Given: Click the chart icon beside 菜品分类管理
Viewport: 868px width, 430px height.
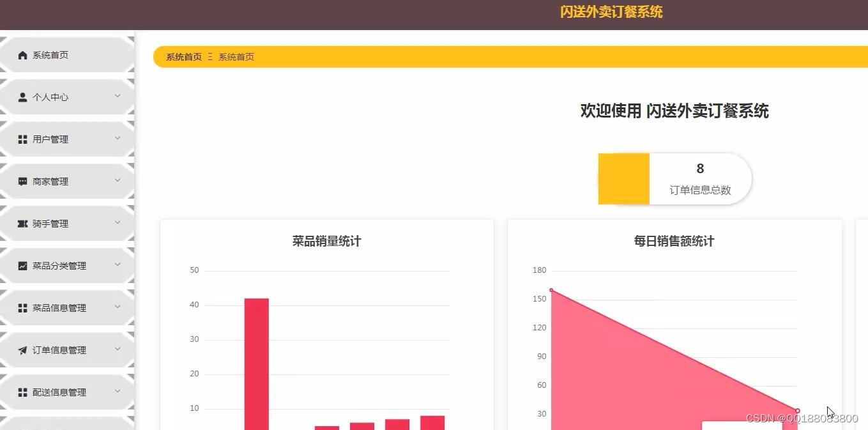Looking at the screenshot, I should pyautogui.click(x=23, y=266).
